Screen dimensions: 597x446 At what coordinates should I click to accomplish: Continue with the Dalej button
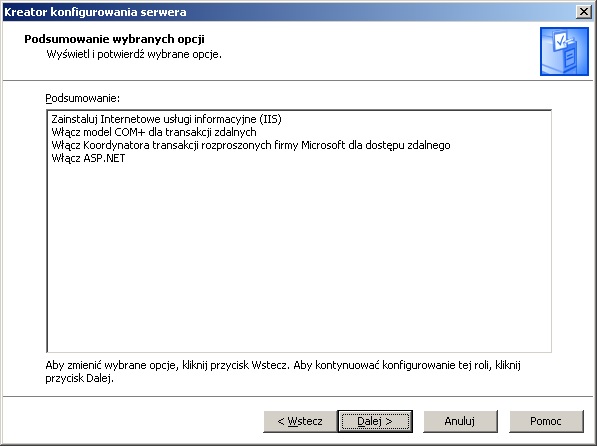(375, 421)
